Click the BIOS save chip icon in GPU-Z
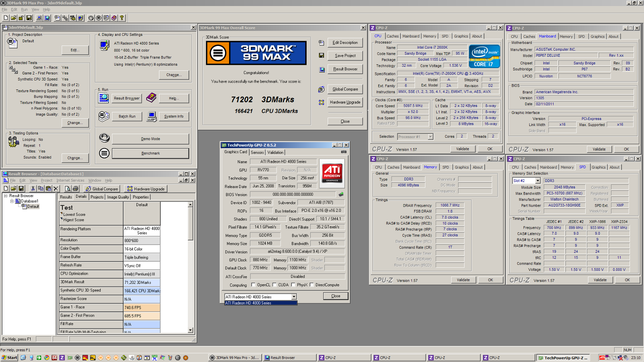644x362 pixels. (x=341, y=194)
